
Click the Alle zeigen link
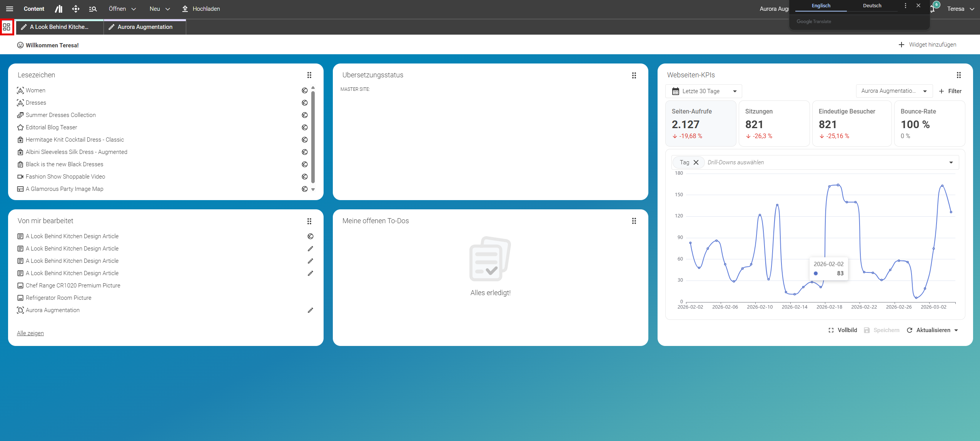point(30,333)
